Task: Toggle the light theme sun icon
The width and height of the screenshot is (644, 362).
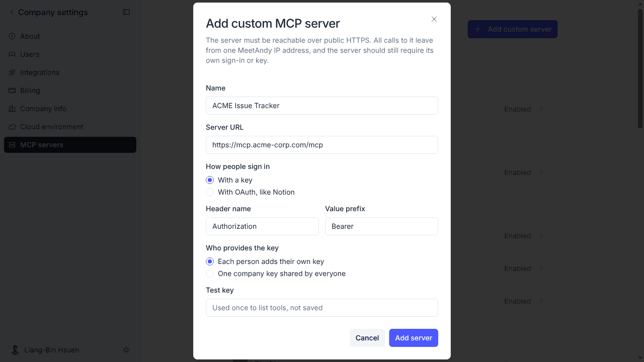Action: pos(126,350)
